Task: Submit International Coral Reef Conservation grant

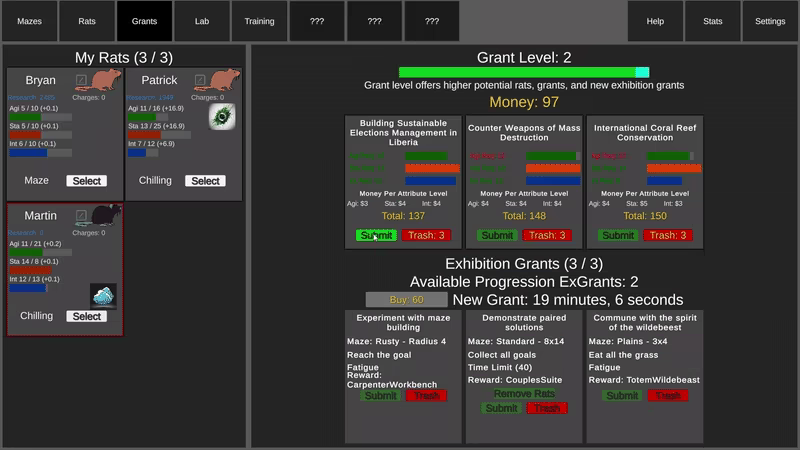Action: pos(618,235)
